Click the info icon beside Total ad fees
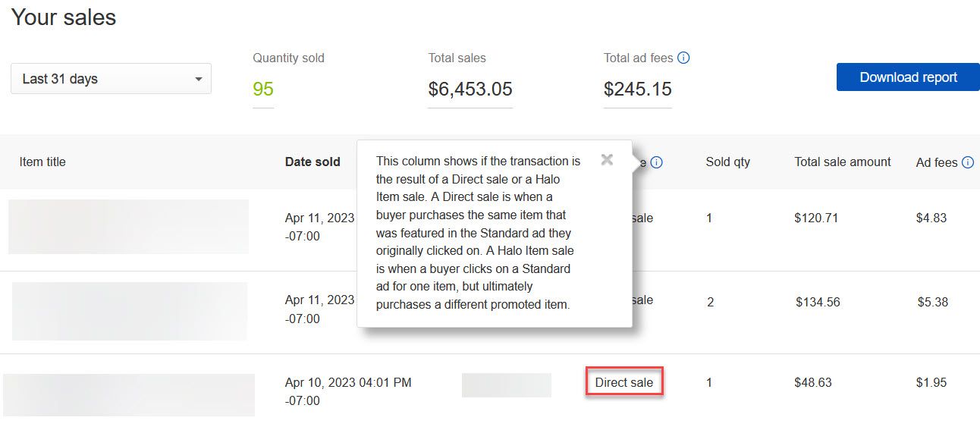The width and height of the screenshot is (980, 427). click(x=683, y=58)
